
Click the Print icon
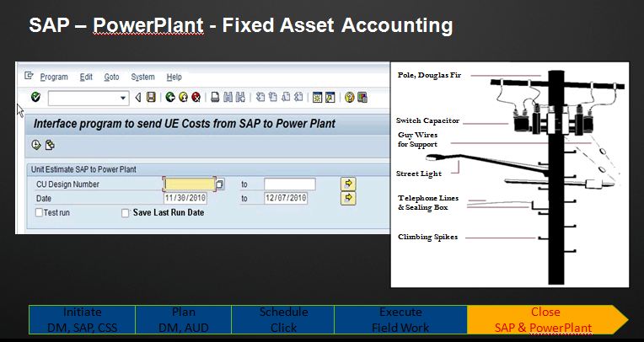click(x=215, y=98)
